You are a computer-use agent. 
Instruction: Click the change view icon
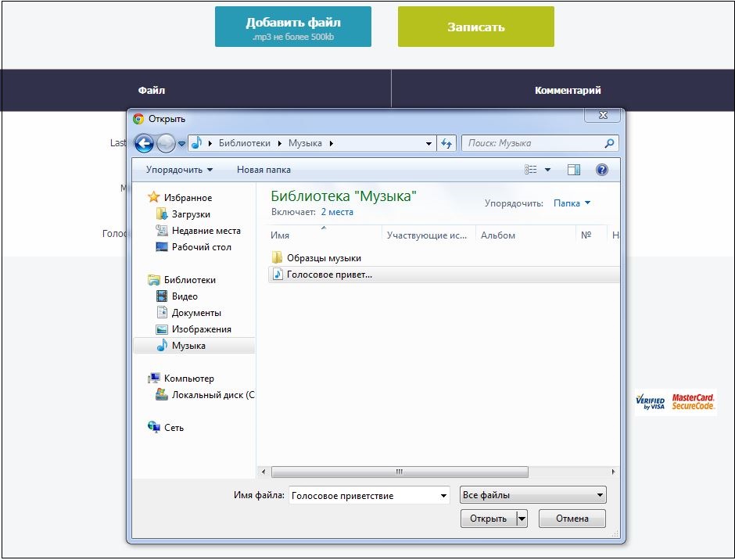click(x=532, y=170)
